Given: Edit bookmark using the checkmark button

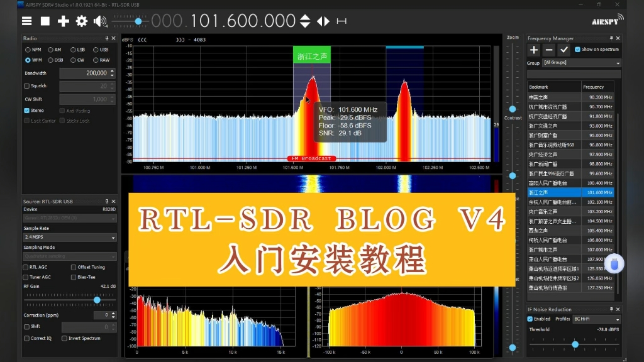Looking at the screenshot, I should (564, 50).
